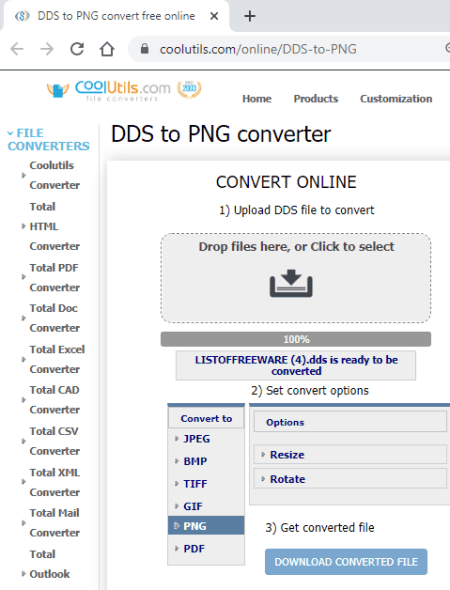Screen dimensions: 450x590
Task: Expand the Resize options
Action: [350, 455]
